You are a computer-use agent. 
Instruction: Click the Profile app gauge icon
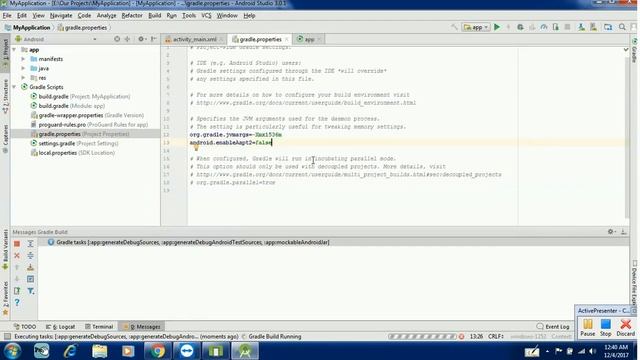pyautogui.click(x=544, y=27)
